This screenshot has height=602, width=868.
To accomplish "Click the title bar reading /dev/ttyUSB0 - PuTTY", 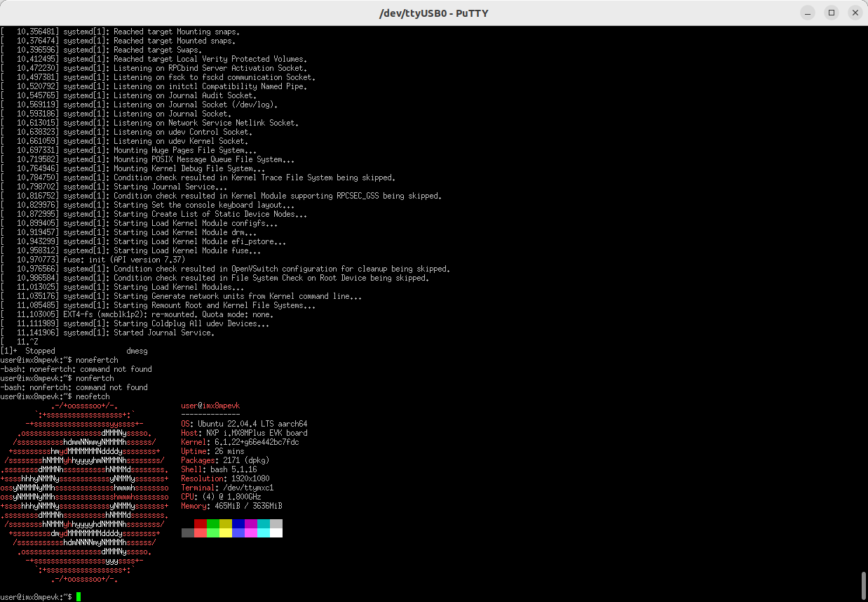I will (x=434, y=13).
